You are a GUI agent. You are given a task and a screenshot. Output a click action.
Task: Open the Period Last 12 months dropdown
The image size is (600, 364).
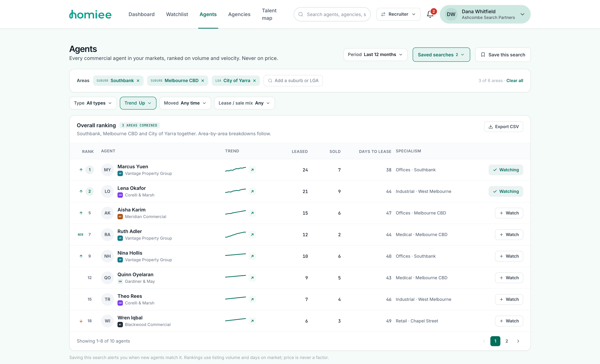coord(375,54)
